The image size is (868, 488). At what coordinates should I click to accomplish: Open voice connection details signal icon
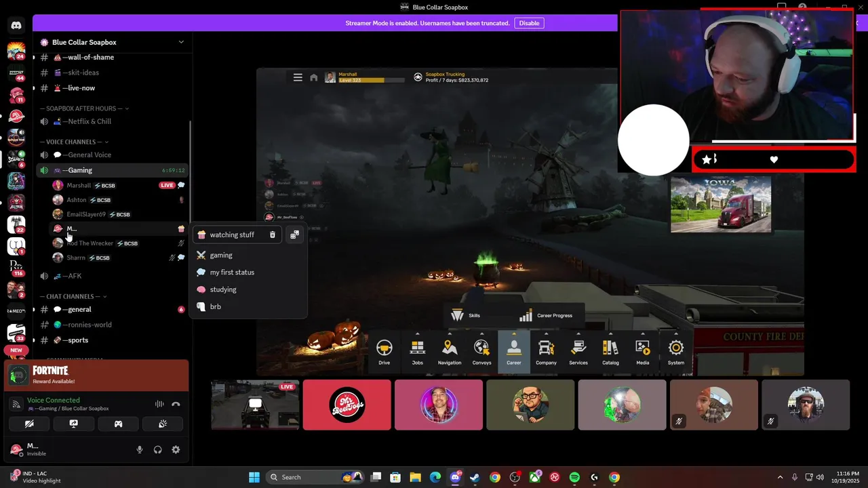pyautogui.click(x=16, y=404)
